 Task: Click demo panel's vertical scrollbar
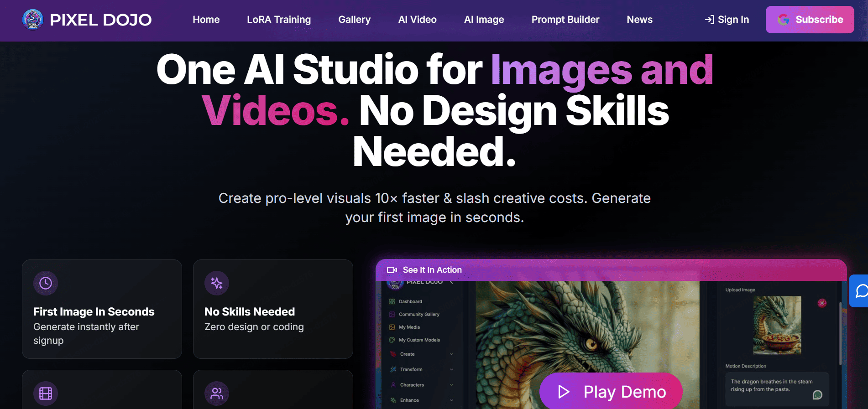[840, 333]
